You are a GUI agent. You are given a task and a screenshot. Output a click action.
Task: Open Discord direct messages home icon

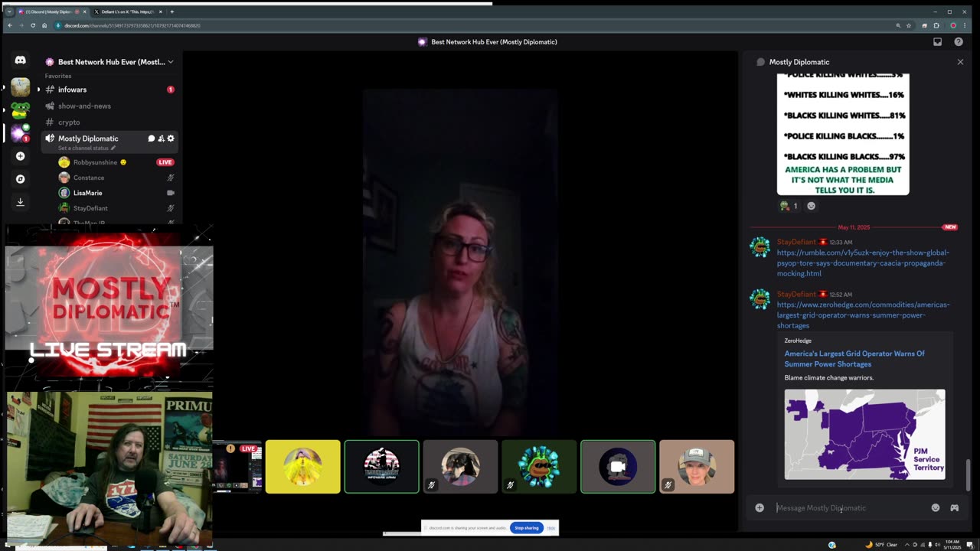pos(21,60)
